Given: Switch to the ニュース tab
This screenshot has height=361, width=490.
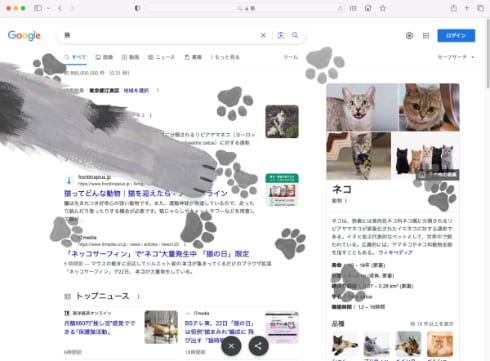Looking at the screenshot, I should click(x=161, y=57).
